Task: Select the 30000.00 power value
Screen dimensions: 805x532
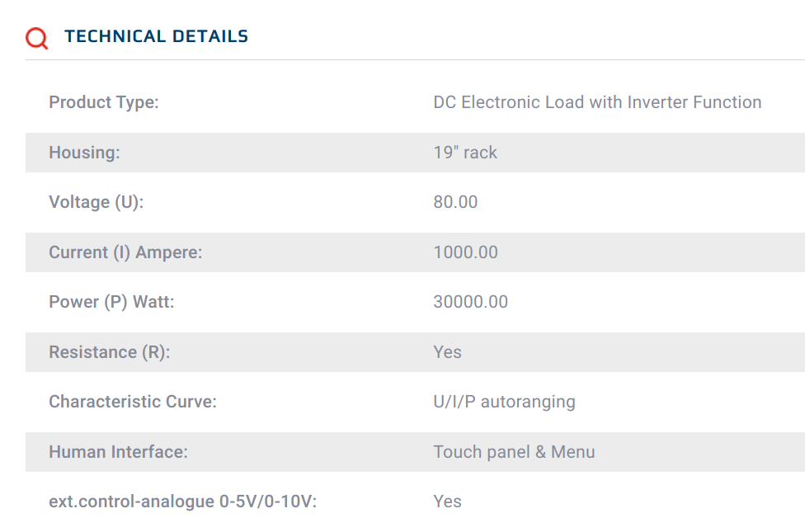Action: point(471,301)
